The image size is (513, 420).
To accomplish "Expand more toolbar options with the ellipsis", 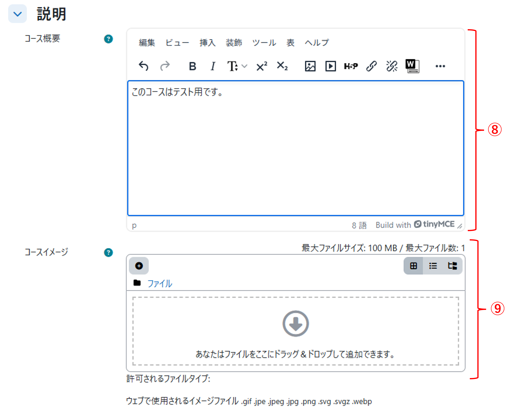I will (x=440, y=66).
